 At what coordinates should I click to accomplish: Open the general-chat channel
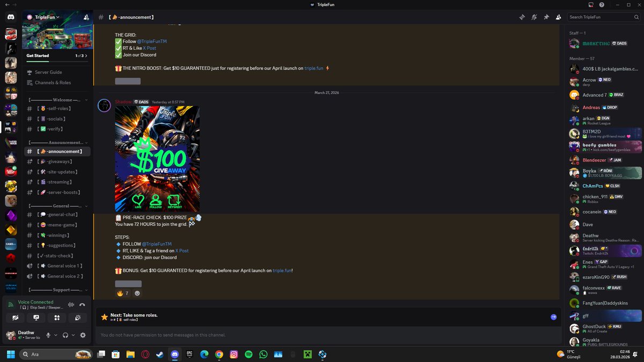[x=56, y=215]
